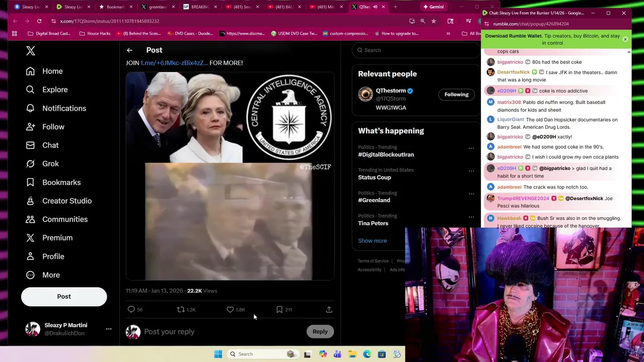The image size is (644, 362).
Task: Show more bookmarks with double chevron
Action: coord(448,34)
